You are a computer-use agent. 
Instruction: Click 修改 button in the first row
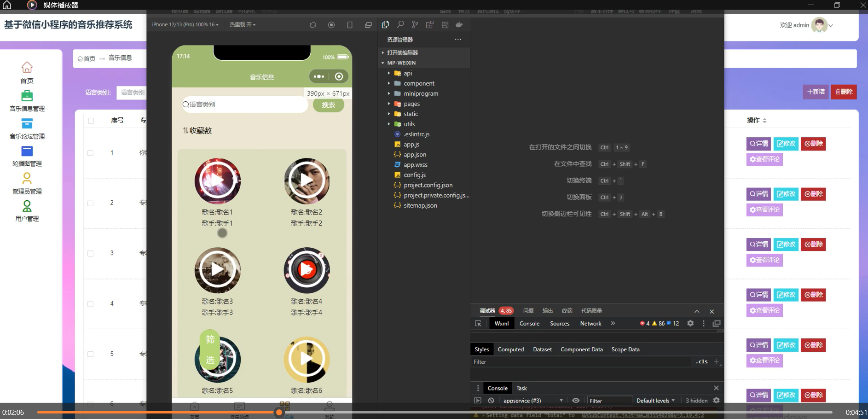786,144
